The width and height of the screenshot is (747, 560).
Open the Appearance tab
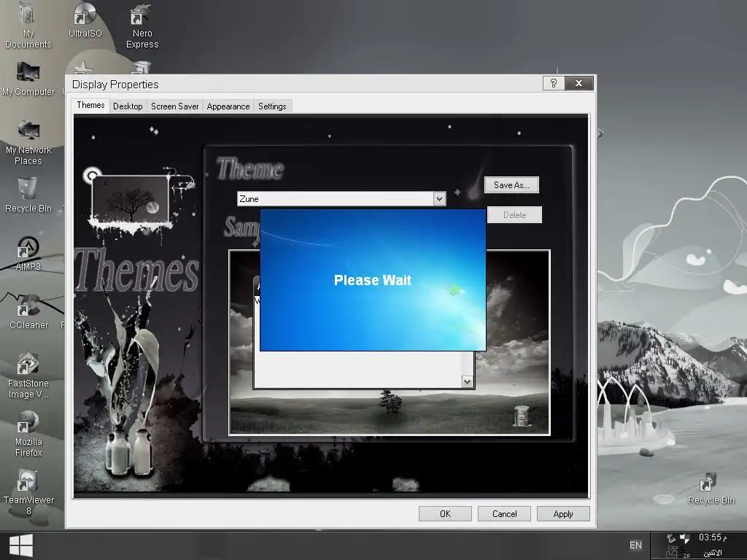pos(228,106)
